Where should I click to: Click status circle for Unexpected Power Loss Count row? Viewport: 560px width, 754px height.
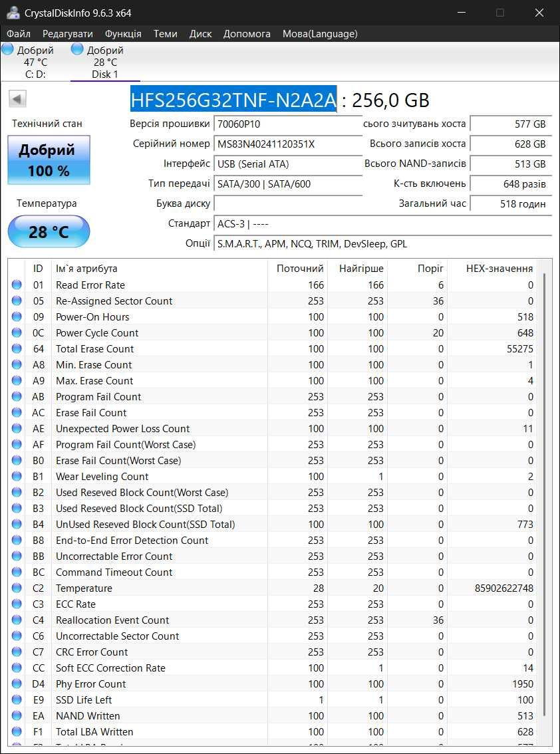click(x=17, y=428)
